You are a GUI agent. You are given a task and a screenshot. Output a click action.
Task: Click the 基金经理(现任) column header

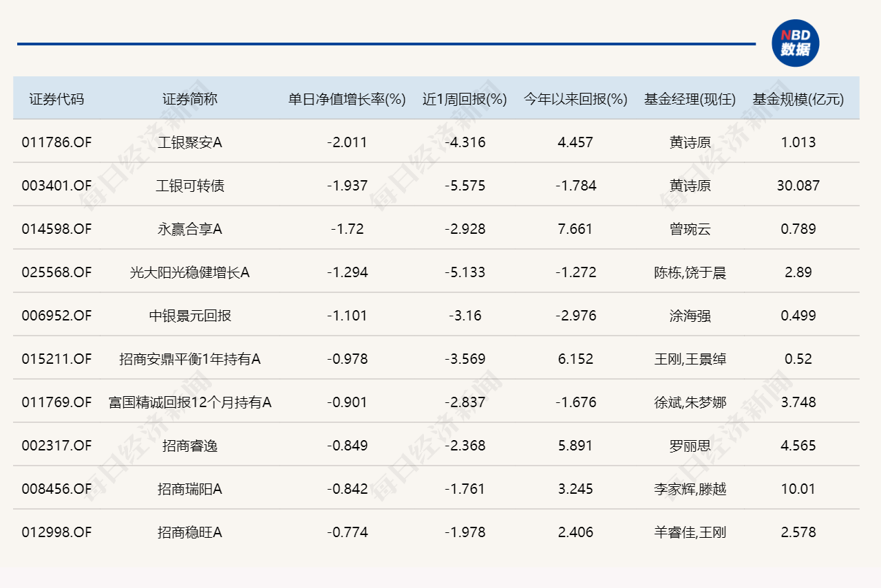pyautogui.click(x=690, y=99)
